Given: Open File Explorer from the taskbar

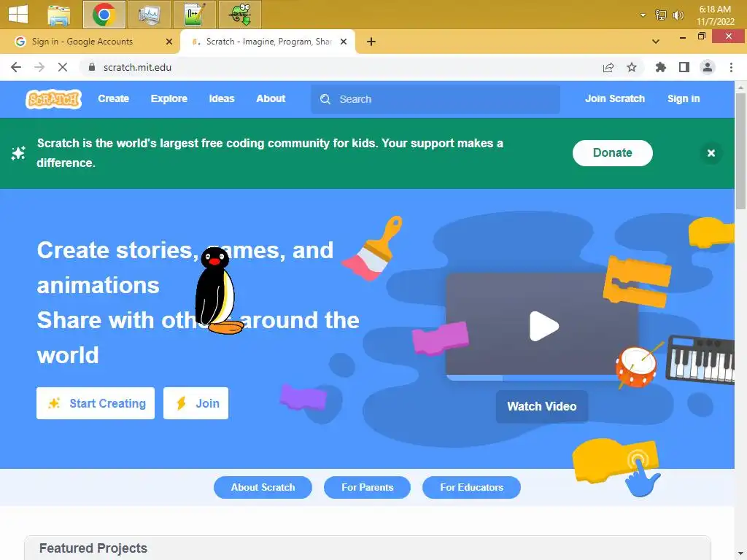Looking at the screenshot, I should [59, 15].
